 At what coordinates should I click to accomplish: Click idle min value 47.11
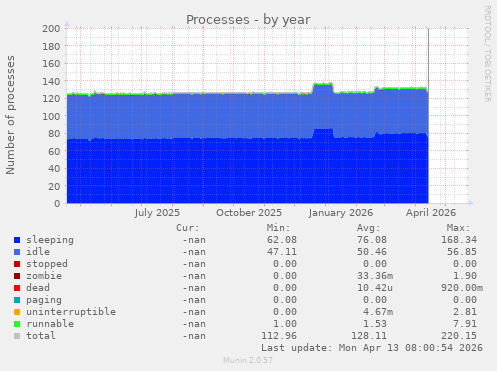click(282, 252)
